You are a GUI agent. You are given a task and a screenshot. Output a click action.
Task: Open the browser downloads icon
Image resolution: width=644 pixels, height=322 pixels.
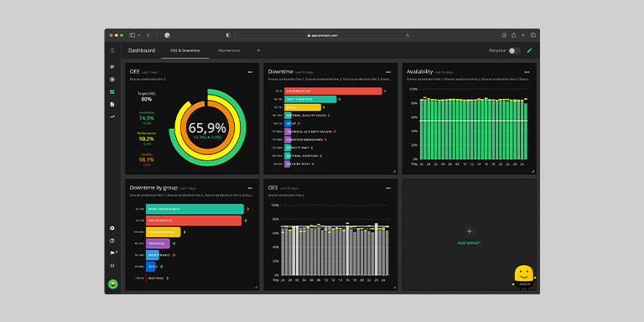pos(504,35)
